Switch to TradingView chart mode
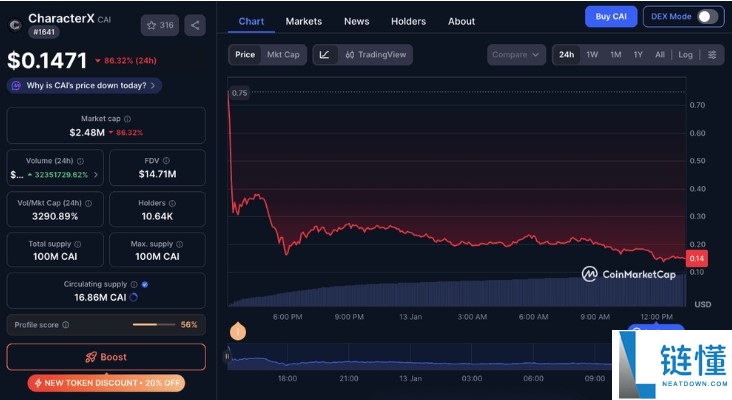732x400 pixels. point(375,55)
